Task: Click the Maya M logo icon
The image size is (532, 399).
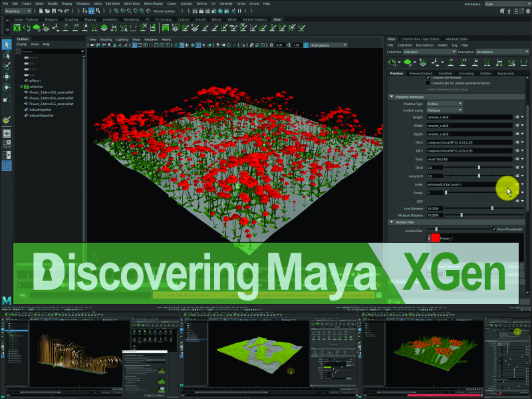Action: (x=7, y=301)
